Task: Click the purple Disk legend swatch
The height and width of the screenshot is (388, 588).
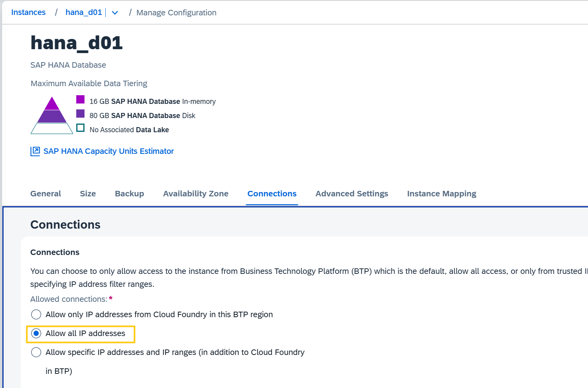Action: click(81, 113)
